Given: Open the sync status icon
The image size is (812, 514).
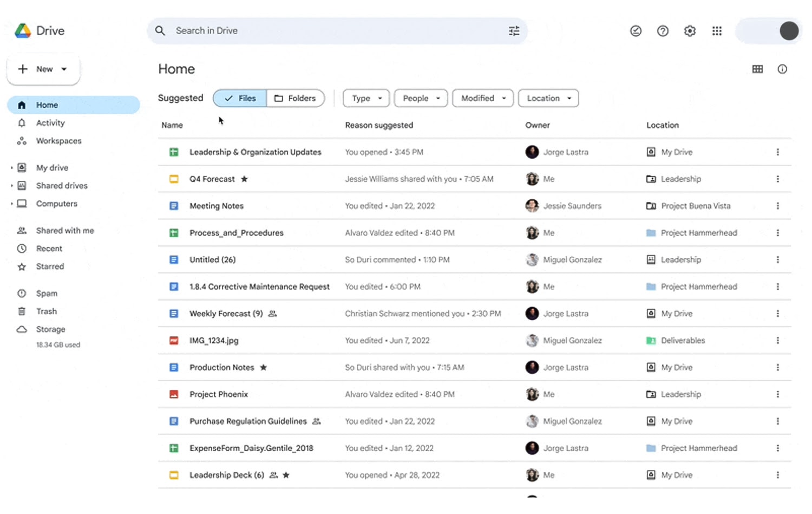Looking at the screenshot, I should [x=636, y=31].
